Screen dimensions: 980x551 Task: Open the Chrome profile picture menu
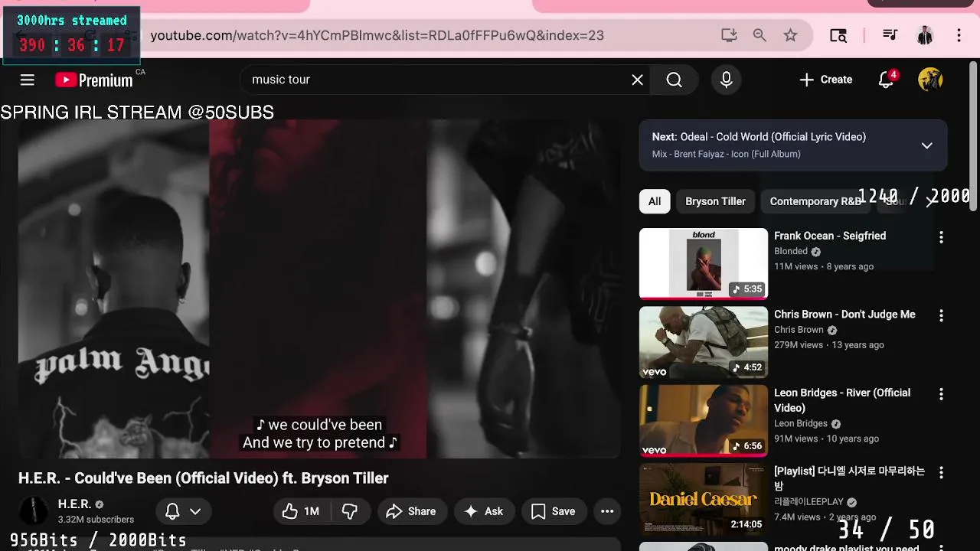pyautogui.click(x=924, y=35)
